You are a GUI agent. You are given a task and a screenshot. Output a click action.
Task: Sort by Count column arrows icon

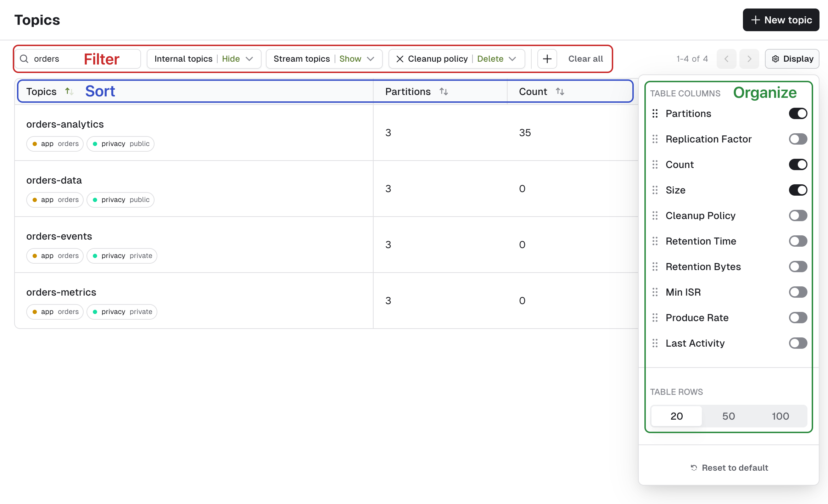click(x=560, y=91)
